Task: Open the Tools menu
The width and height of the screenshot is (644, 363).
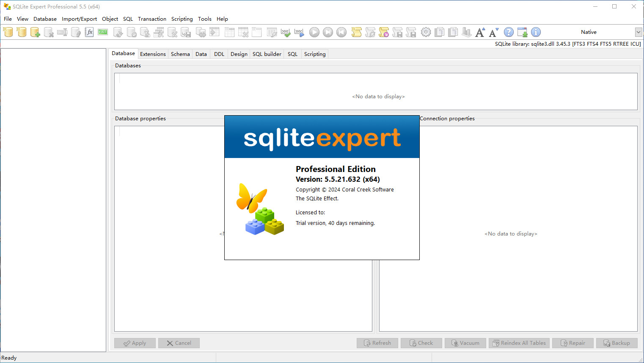Action: [x=204, y=19]
